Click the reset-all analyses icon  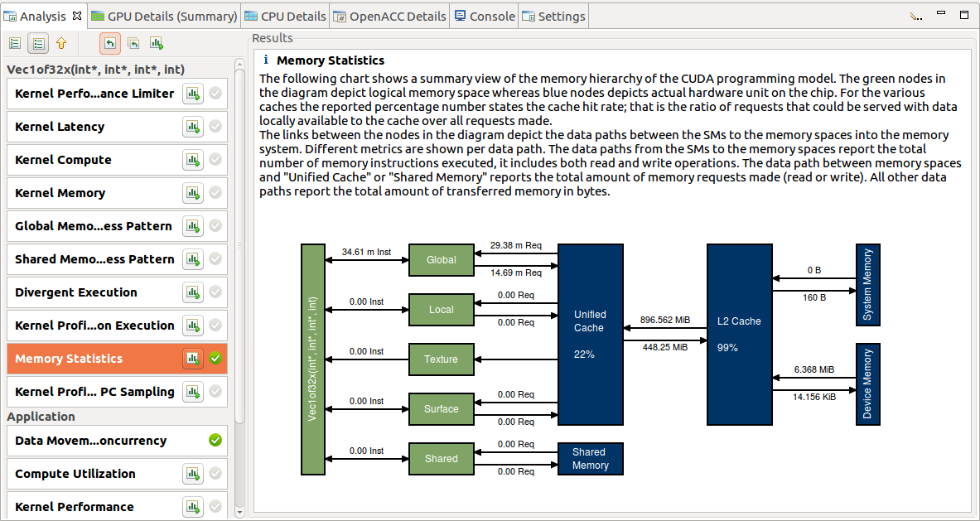click(133, 42)
